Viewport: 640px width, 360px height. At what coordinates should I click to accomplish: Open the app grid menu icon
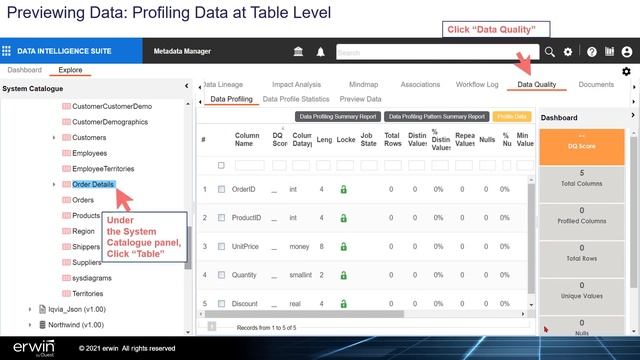(x=6, y=51)
